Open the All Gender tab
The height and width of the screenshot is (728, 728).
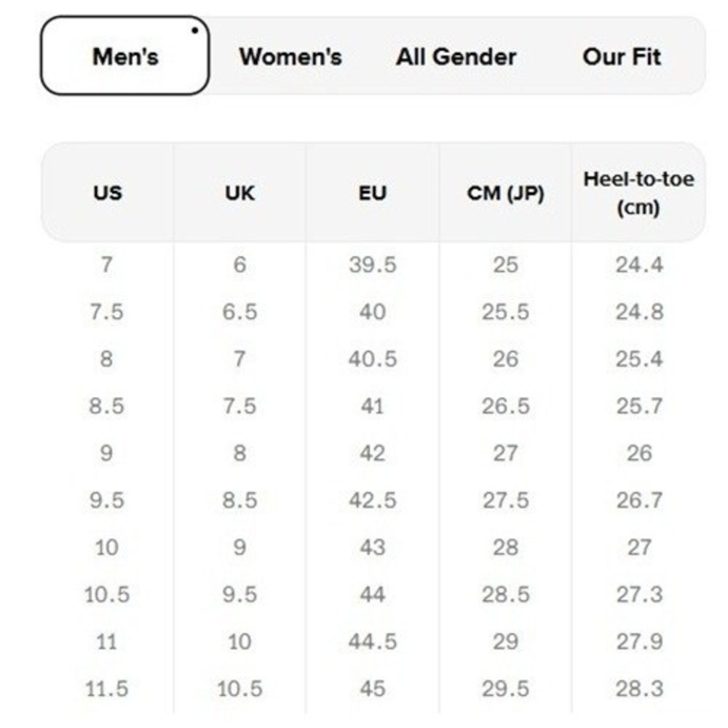(456, 57)
